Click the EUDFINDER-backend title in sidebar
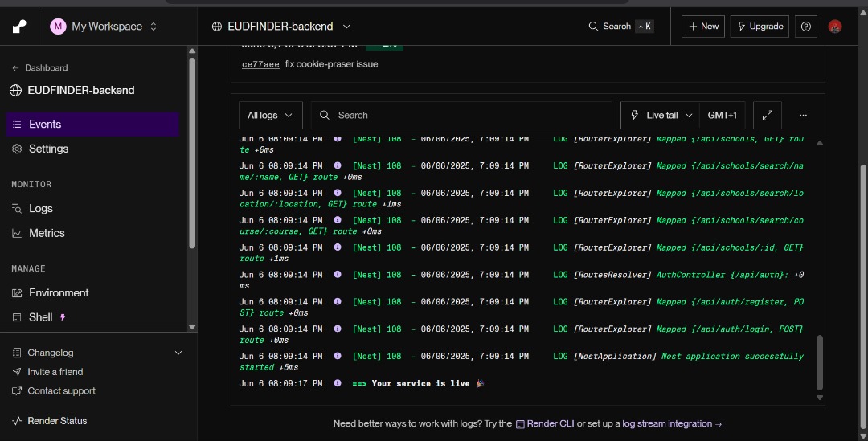 pyautogui.click(x=81, y=90)
